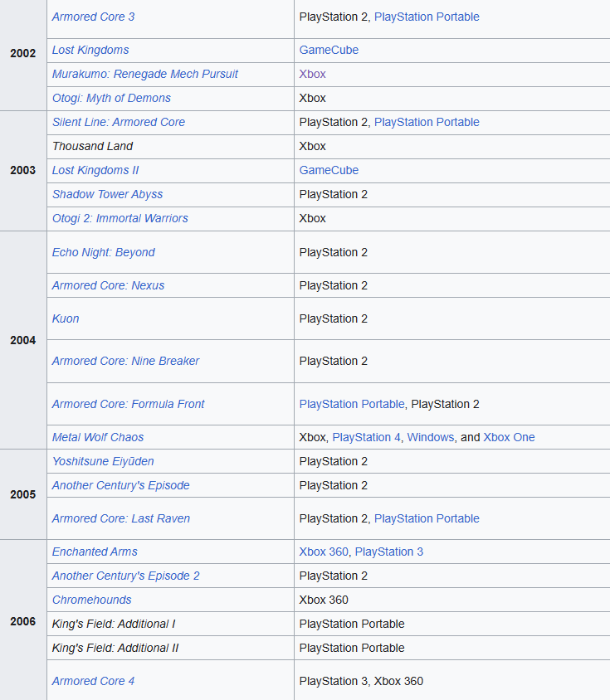
Task: Open Murakumo: Renegade Mech Pursuit link
Action: [x=144, y=74]
